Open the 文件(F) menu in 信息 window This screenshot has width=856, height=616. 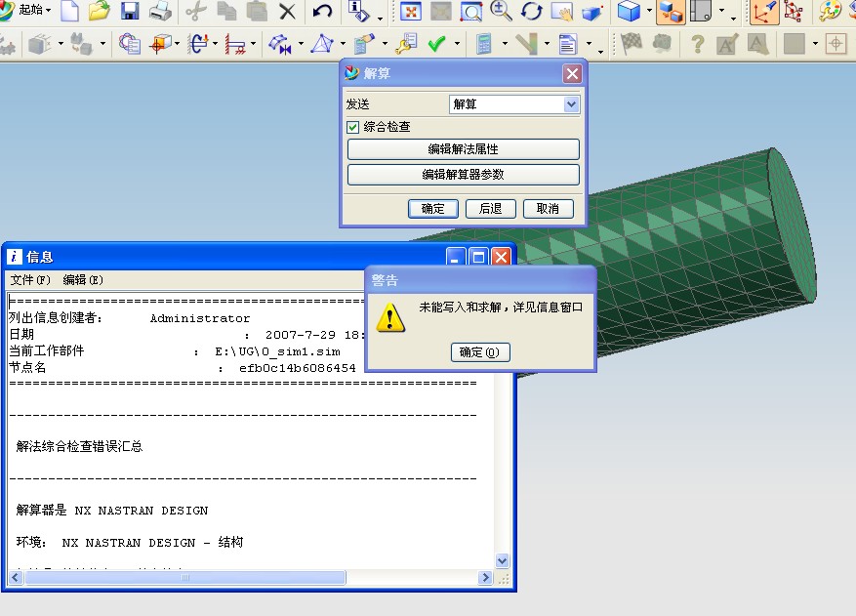30,280
